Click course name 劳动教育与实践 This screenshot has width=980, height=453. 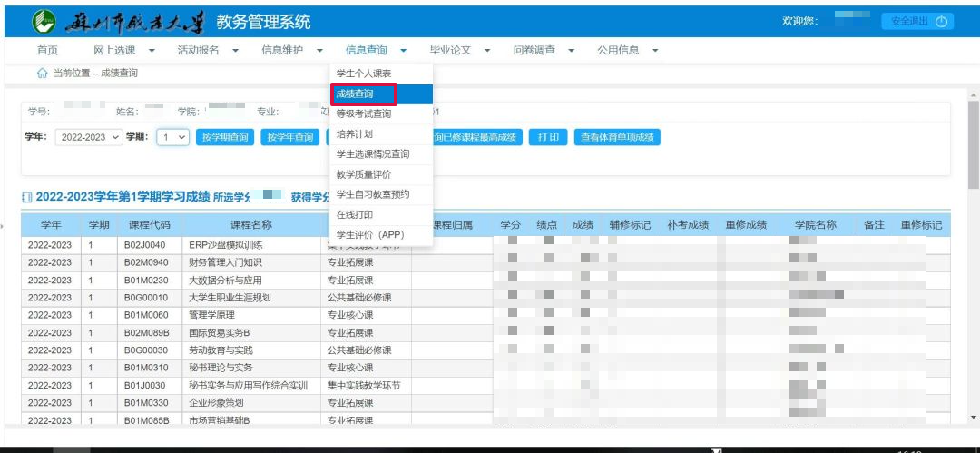[220, 350]
